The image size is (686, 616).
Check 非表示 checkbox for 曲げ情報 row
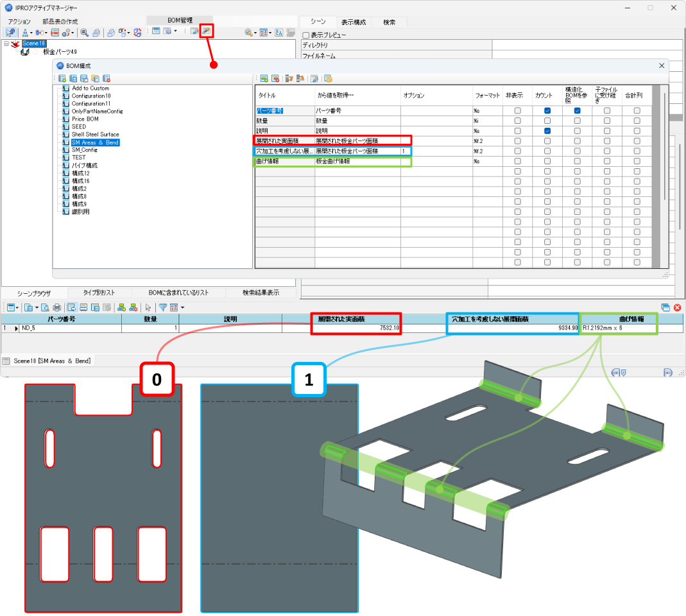click(518, 161)
